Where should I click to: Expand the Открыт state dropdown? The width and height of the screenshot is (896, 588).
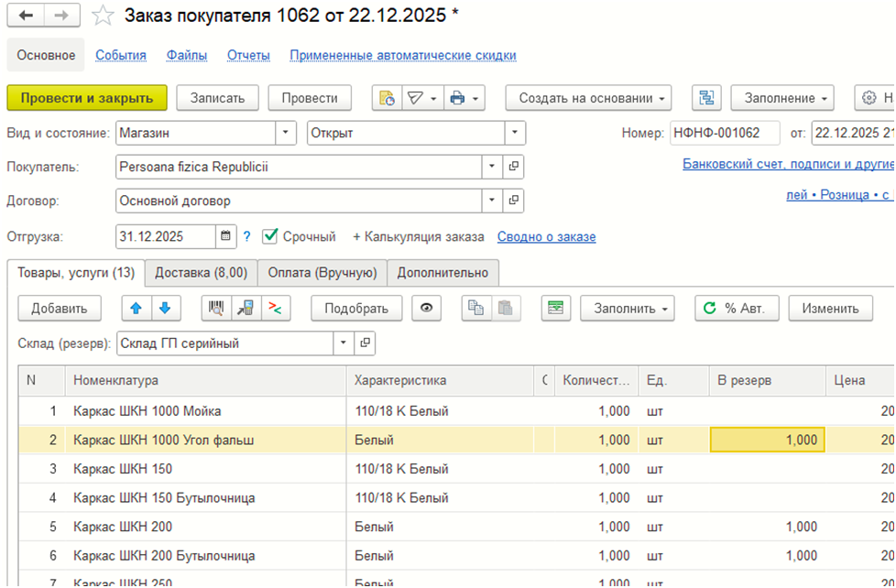[x=515, y=133]
